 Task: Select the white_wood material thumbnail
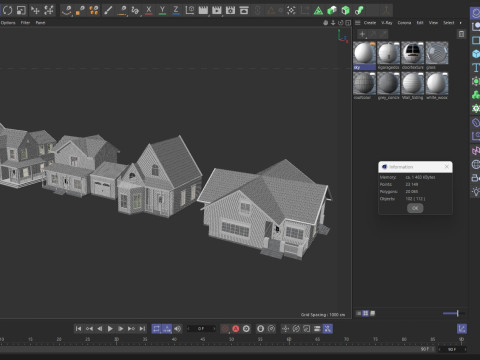[x=437, y=83]
